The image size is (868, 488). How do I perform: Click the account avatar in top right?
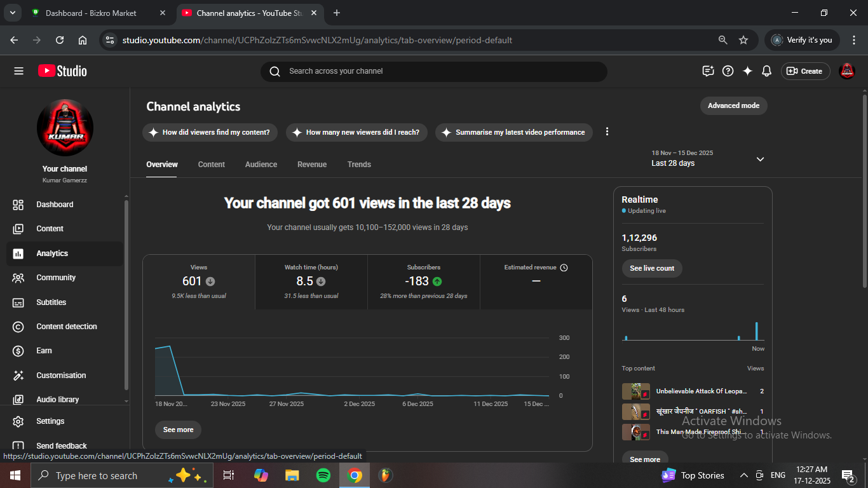[x=846, y=71]
